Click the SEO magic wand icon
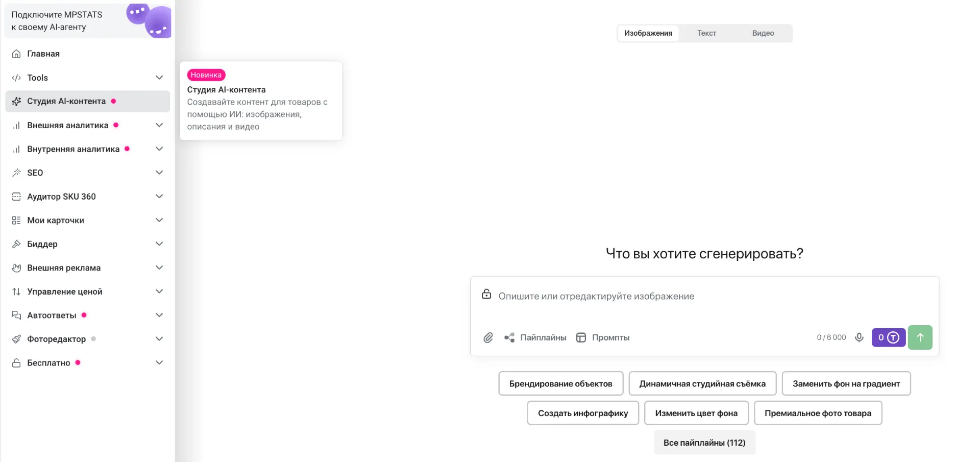The image size is (980, 462). (x=16, y=173)
